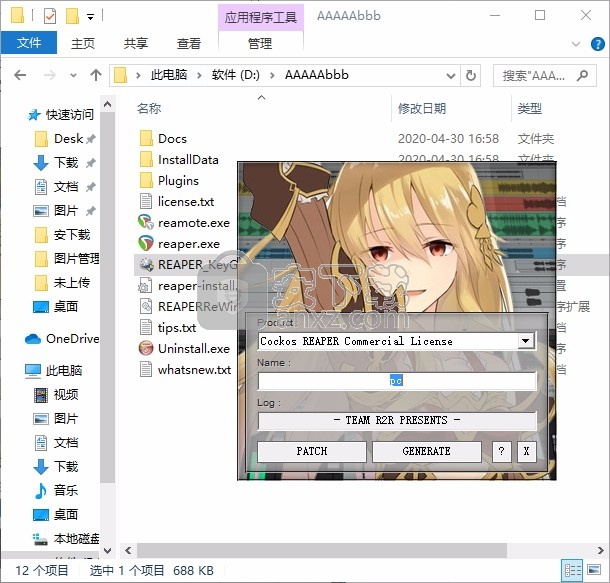The width and height of the screenshot is (610, 583).
Task: Select the Uninstall.exe icon
Action: tap(146, 348)
